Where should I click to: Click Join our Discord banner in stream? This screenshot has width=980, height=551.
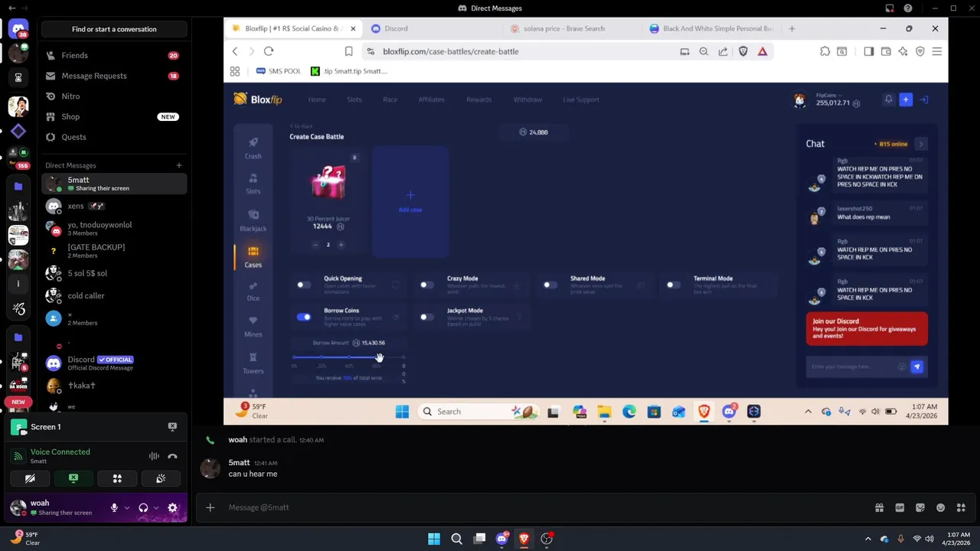pyautogui.click(x=867, y=328)
